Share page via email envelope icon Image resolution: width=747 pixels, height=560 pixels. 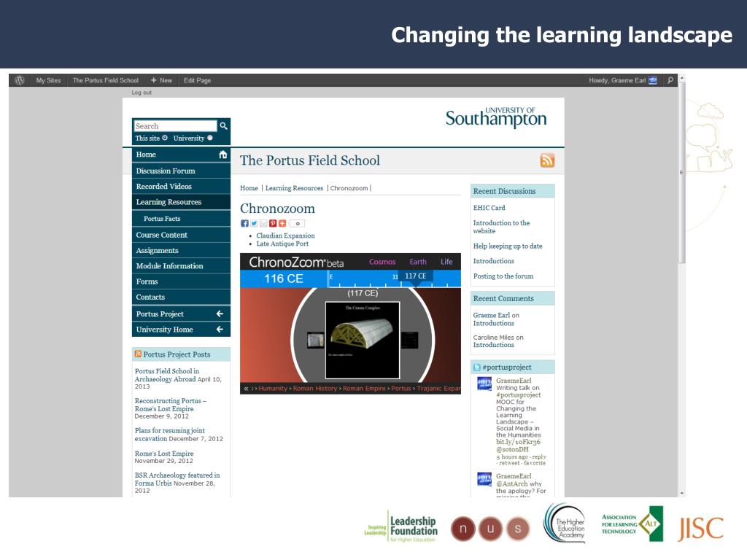(263, 223)
